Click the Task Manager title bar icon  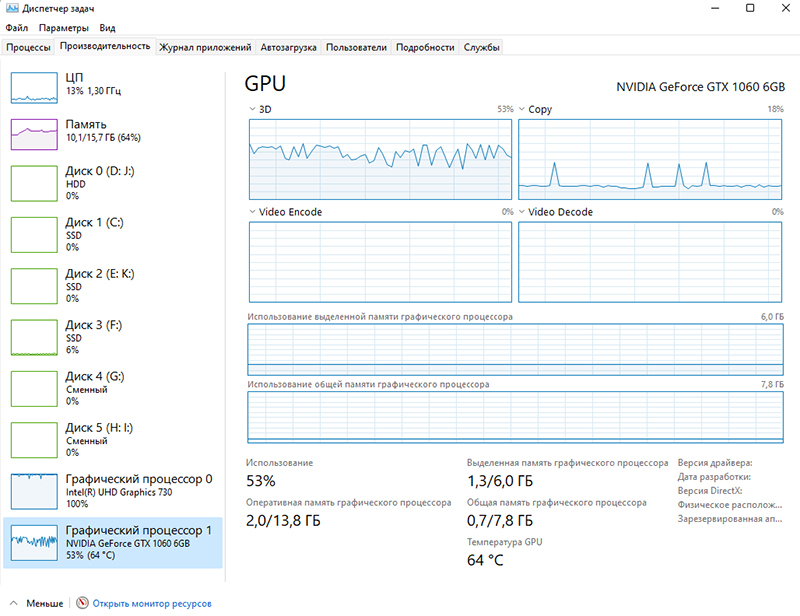(12, 8)
